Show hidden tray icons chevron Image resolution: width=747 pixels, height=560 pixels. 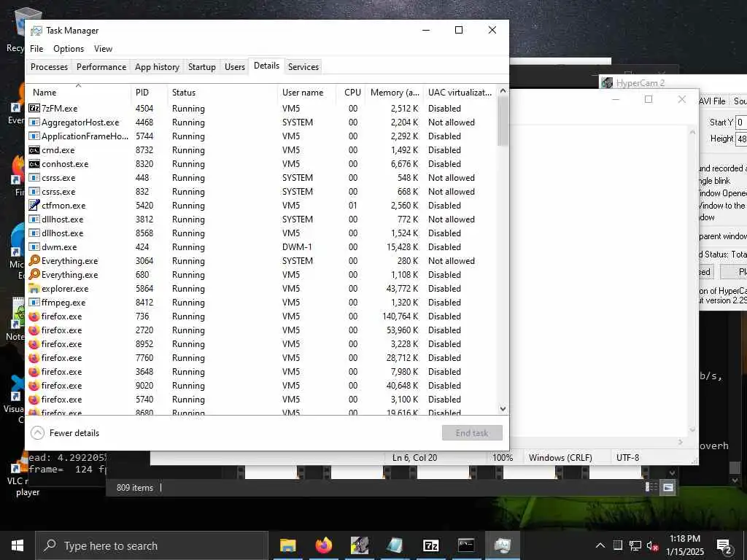coord(600,545)
